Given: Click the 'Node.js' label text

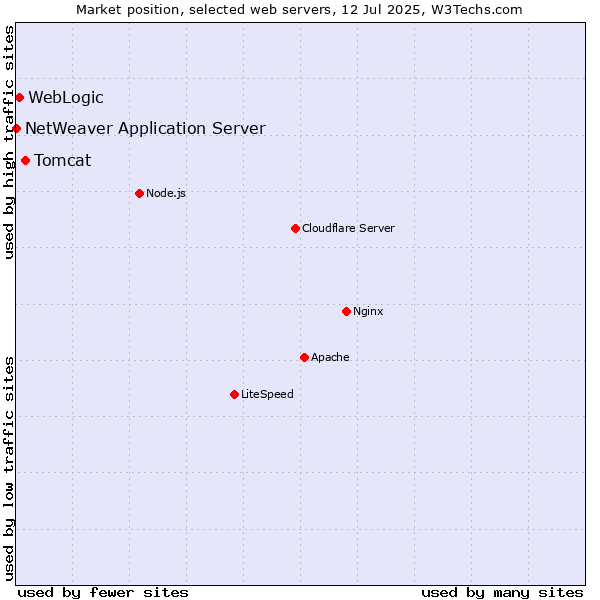Looking at the screenshot, I should point(166,194).
